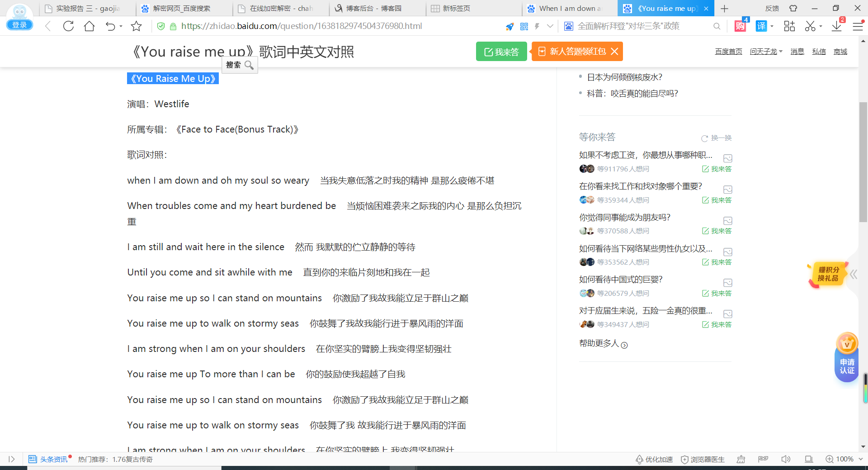Click the 搜索 popup button
The width and height of the screenshot is (868, 470).
240,65
